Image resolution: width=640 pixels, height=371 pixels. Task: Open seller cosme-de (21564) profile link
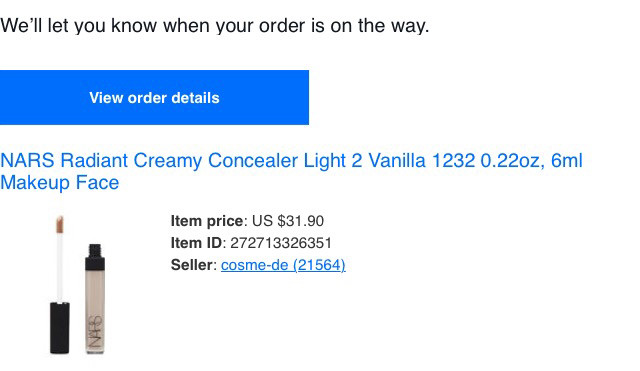tap(283, 265)
